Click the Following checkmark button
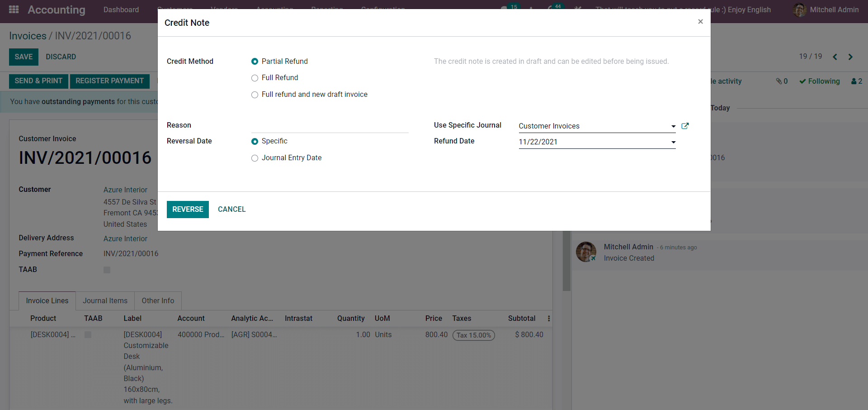The width and height of the screenshot is (868, 410). coord(819,81)
